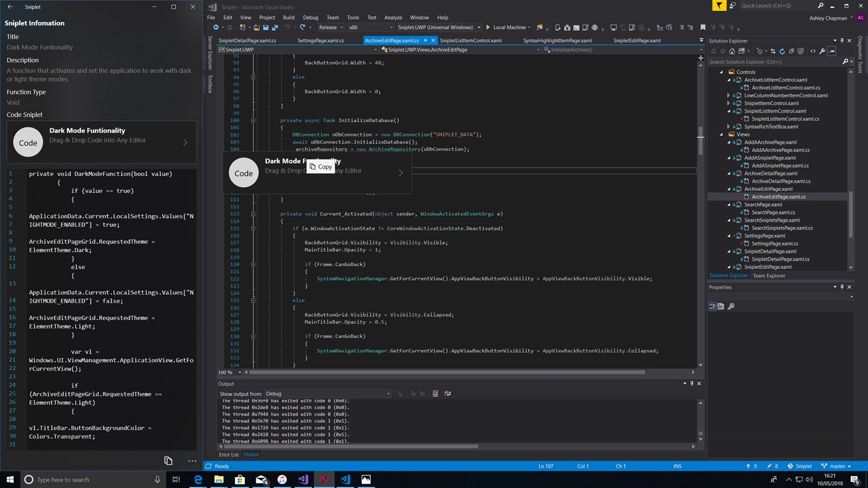The height and width of the screenshot is (488, 868).
Task: Open the Solution Explorer Properties wrench icon
Action: tap(822, 51)
